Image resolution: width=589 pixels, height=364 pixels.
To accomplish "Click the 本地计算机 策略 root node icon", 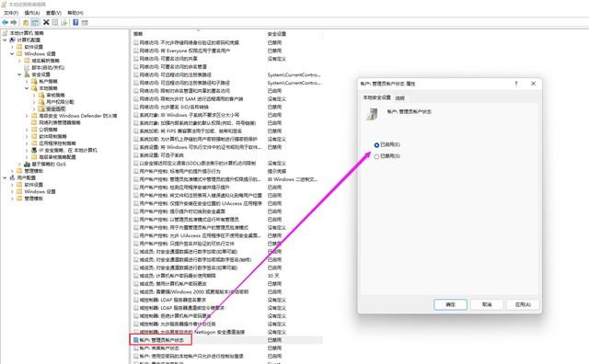I will [x=5, y=33].
